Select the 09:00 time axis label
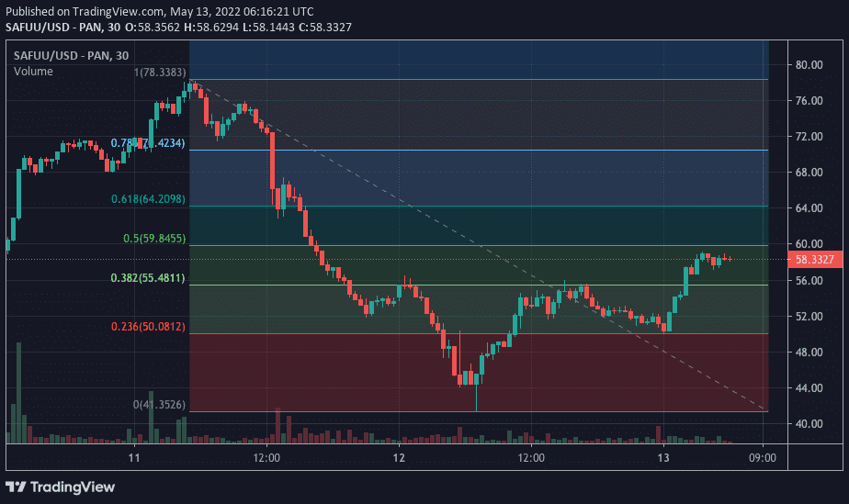Viewport: 849px width, 504px height. 763,457
